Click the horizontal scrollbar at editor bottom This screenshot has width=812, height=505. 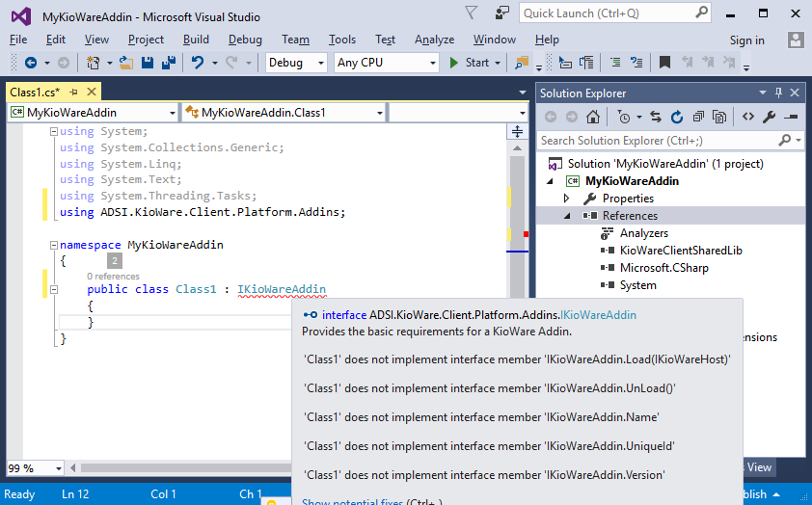pos(186,467)
